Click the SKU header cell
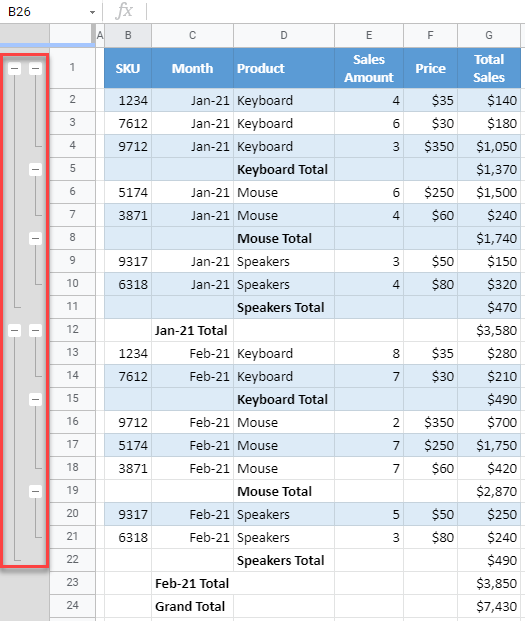This screenshot has height=621, width=525. point(128,68)
